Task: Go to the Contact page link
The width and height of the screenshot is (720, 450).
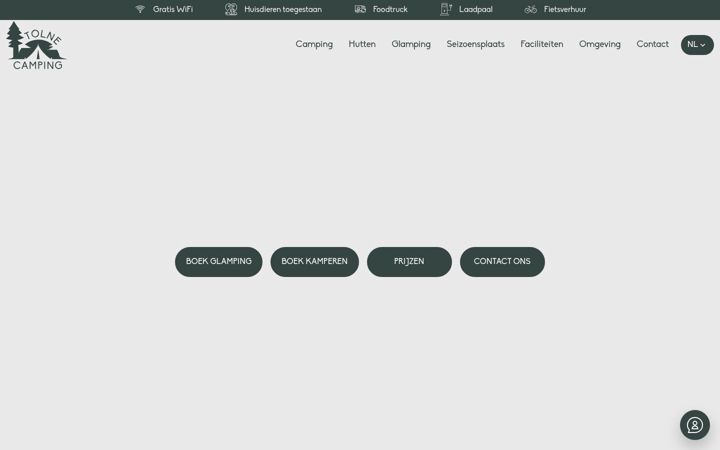Action: coord(652,44)
